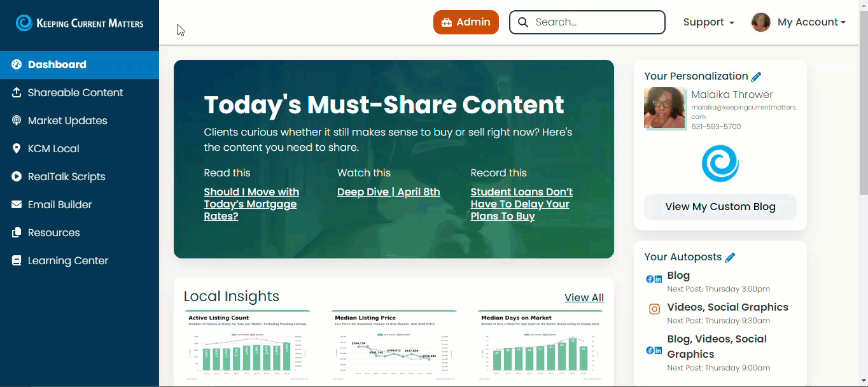868x387 pixels.
Task: Click View My Custom Blog
Action: [720, 207]
